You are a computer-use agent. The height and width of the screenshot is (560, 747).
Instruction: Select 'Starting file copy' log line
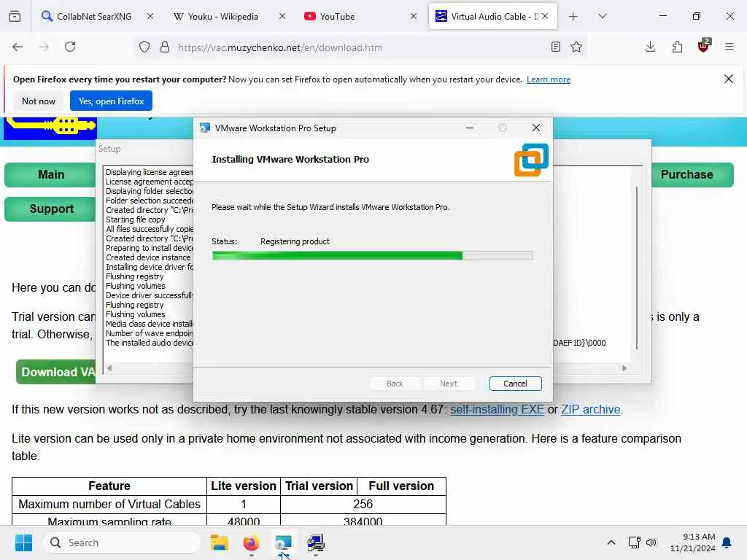click(x=135, y=219)
